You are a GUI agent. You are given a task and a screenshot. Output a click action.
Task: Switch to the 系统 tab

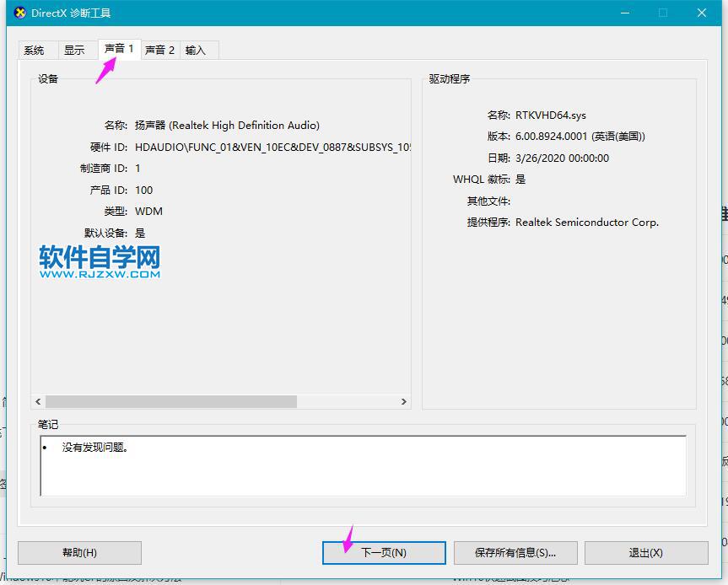35,51
